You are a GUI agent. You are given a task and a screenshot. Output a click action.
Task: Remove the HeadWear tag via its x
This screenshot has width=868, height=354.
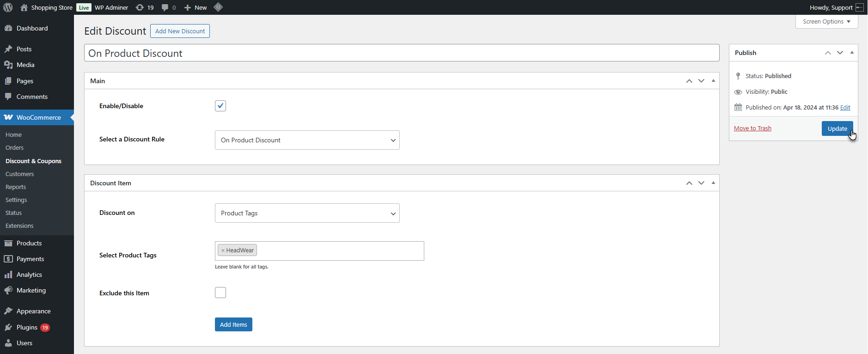223,250
